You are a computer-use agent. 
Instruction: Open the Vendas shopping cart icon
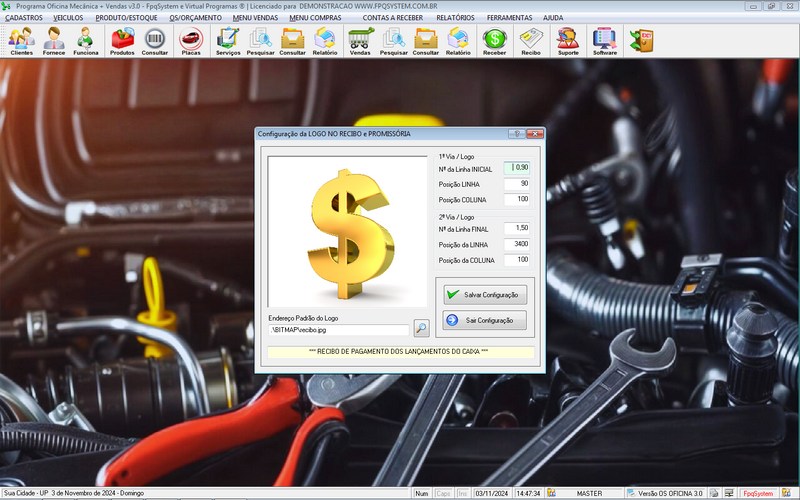click(x=361, y=40)
